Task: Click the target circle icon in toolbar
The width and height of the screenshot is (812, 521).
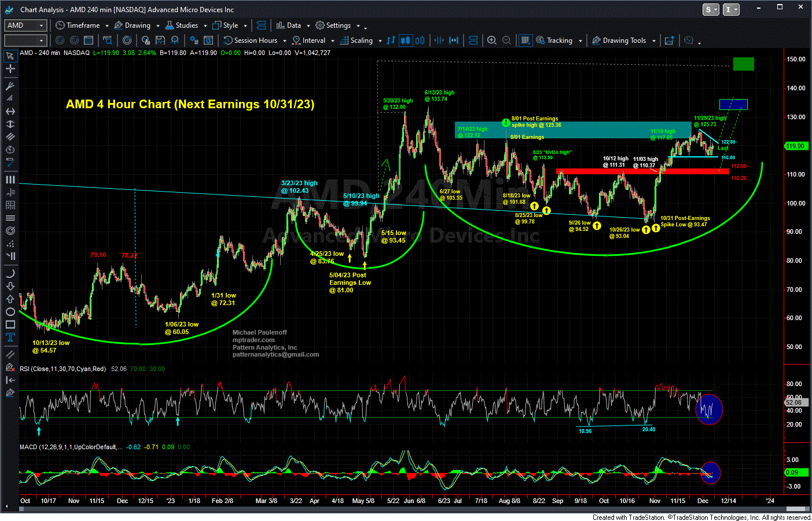Action: 127,41
